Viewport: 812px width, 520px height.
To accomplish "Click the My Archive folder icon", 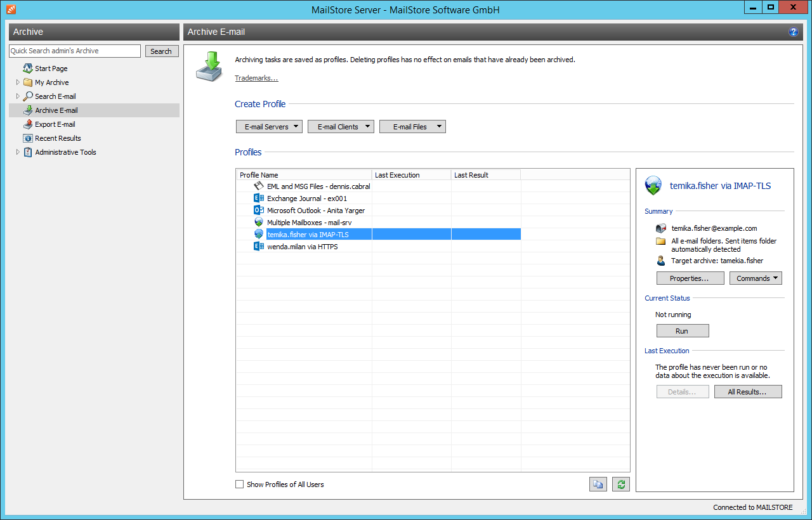I will click(28, 82).
